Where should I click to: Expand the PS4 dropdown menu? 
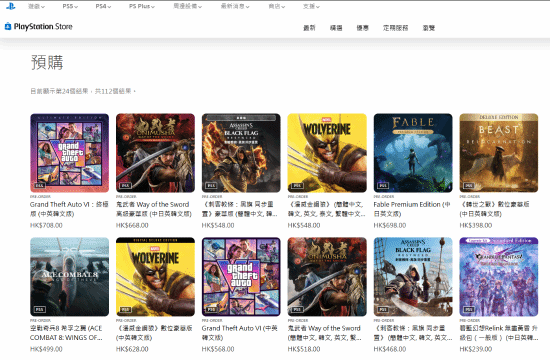(103, 6)
